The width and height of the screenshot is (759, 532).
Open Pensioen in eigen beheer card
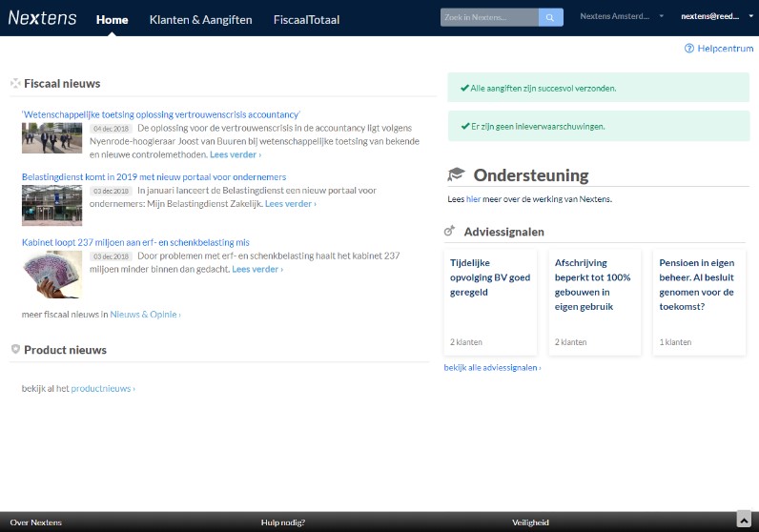click(x=699, y=302)
